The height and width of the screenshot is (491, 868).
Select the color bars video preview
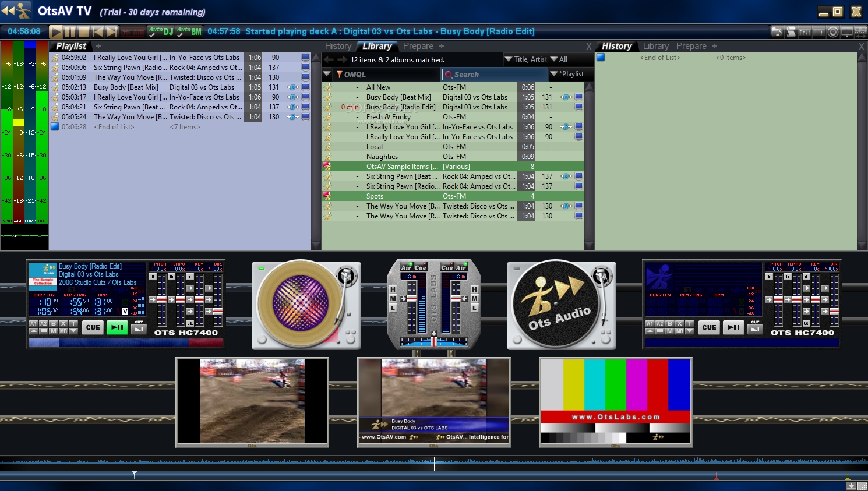616,402
